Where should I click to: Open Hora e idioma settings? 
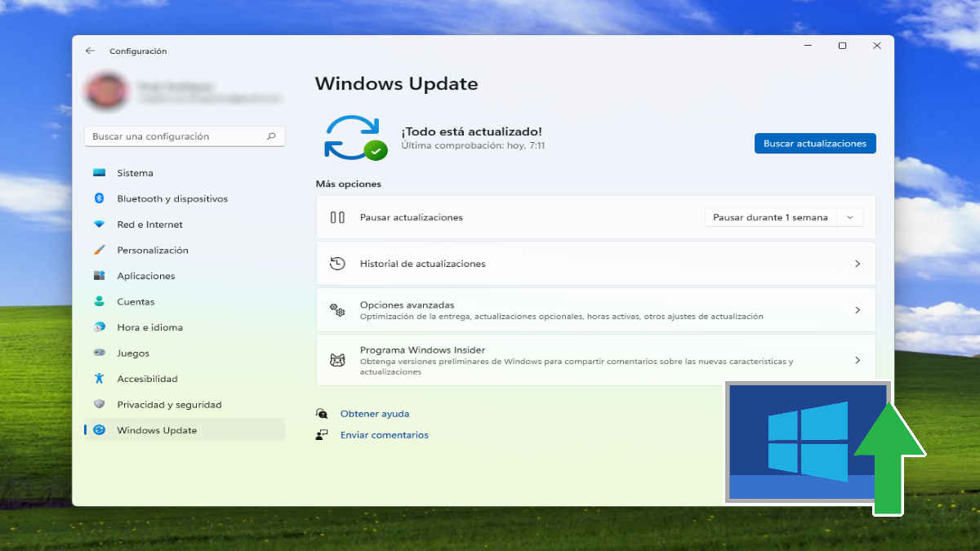pos(185,327)
